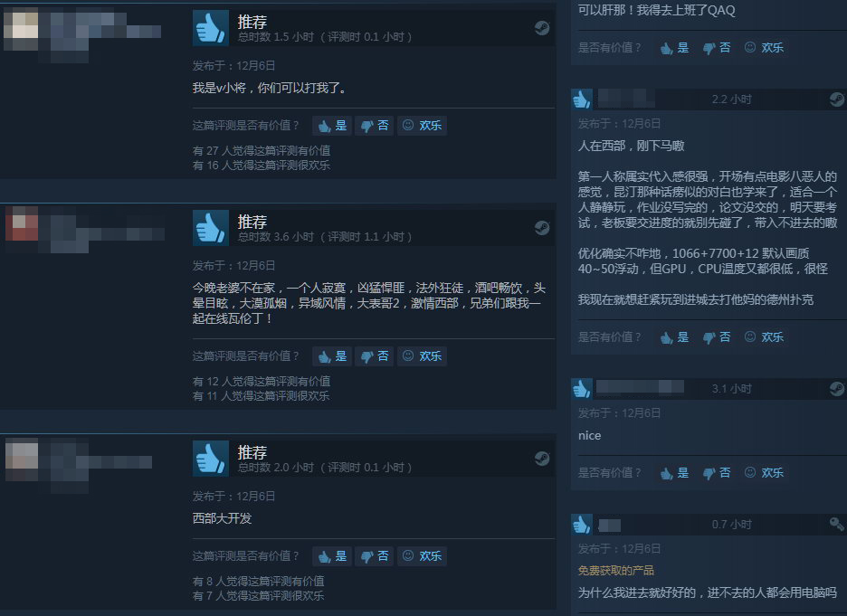Click the thumbs-up recommend icon on the v小将 review
Viewport: 847px width, 616px height.
click(211, 28)
